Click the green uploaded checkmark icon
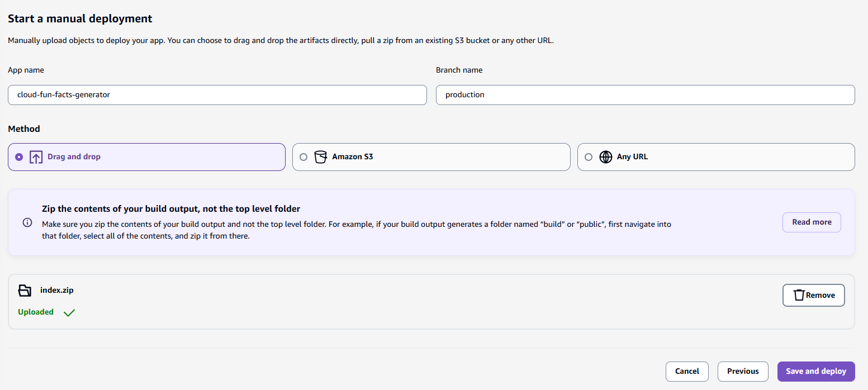The width and height of the screenshot is (868, 390). point(69,312)
